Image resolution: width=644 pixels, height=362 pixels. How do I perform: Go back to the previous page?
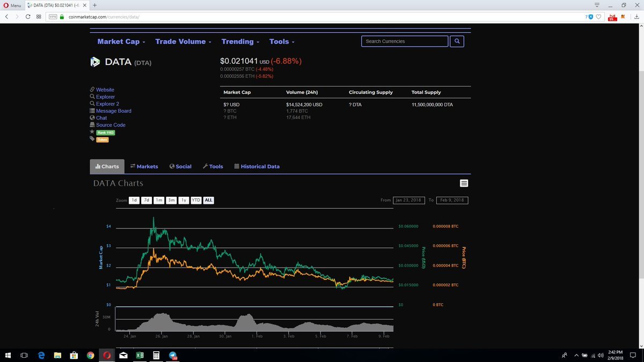(x=6, y=17)
